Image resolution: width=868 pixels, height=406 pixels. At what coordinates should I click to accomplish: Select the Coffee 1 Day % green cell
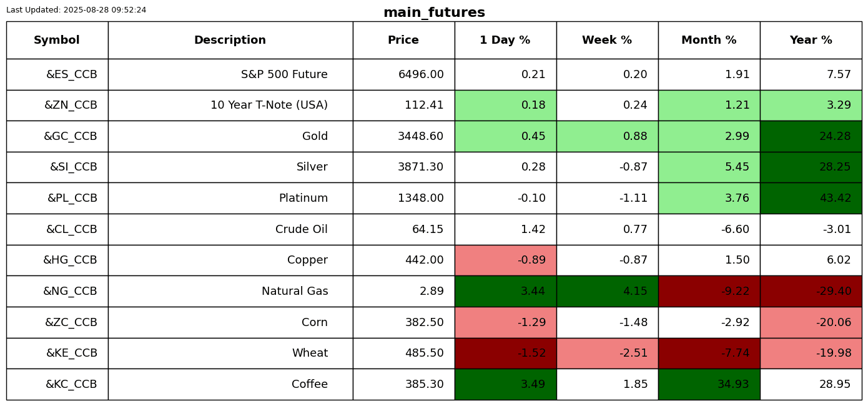click(x=505, y=385)
